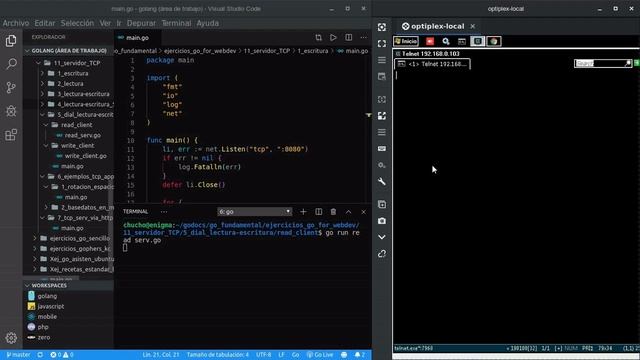Open notifications bell in status bar
This screenshot has height=360, width=640.
pos(360,355)
